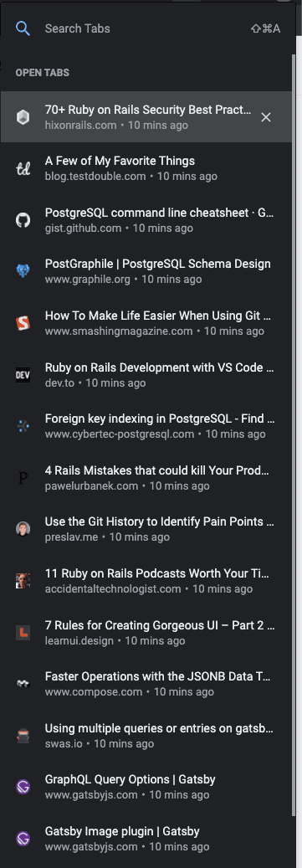
Task: Open the 4 Rails Mistakes tab
Action: click(x=146, y=478)
